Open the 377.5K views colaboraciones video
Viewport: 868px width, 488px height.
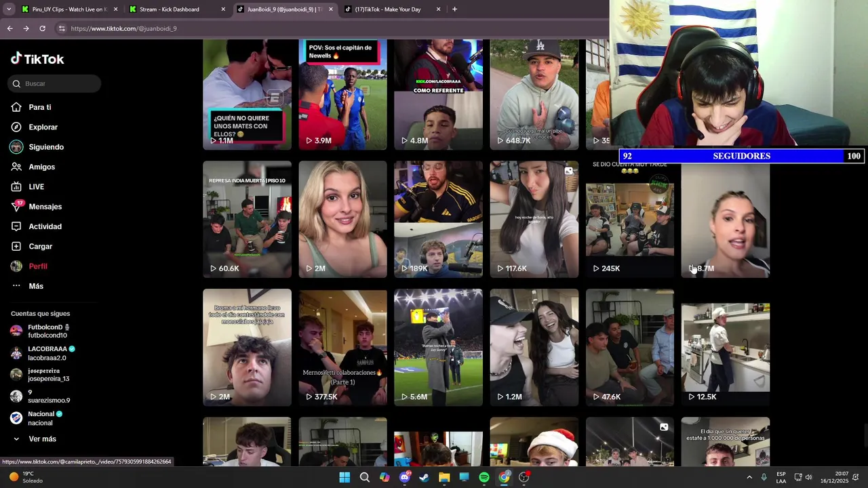pos(342,348)
